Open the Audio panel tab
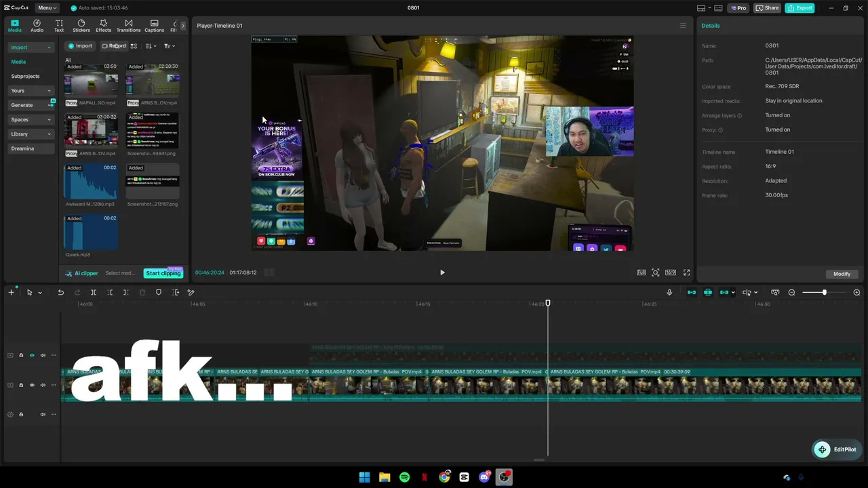Viewport: 868px width, 488px height. tap(37, 26)
